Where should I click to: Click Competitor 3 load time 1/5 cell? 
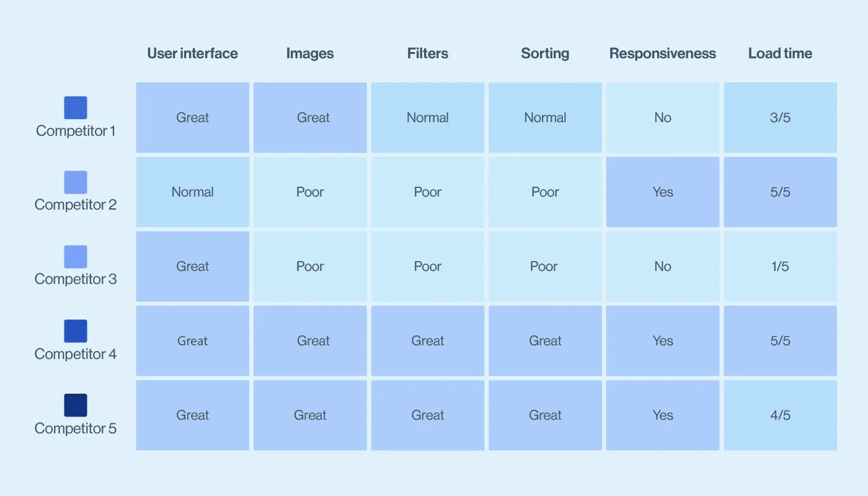(x=780, y=267)
